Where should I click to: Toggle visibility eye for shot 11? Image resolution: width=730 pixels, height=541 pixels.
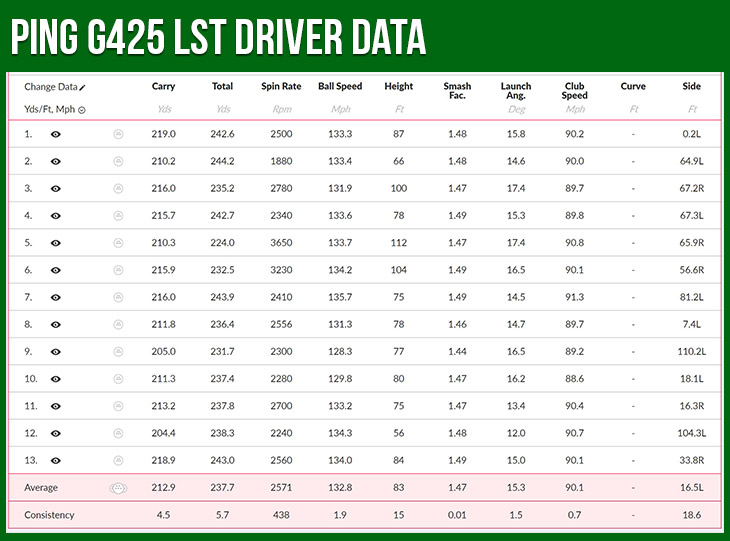(x=56, y=406)
